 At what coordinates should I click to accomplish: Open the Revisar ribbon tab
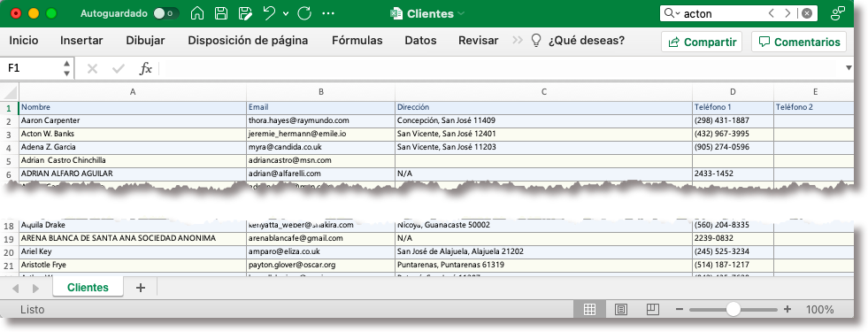(x=479, y=41)
